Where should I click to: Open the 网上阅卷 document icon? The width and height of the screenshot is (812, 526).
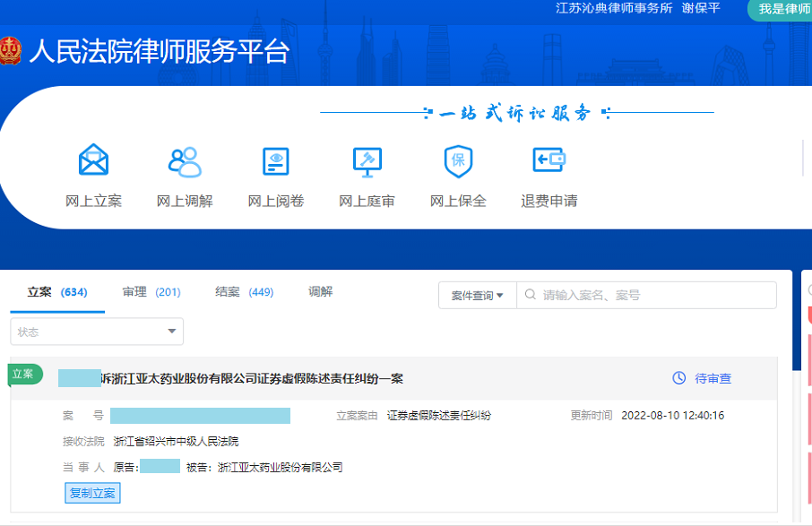(276, 161)
